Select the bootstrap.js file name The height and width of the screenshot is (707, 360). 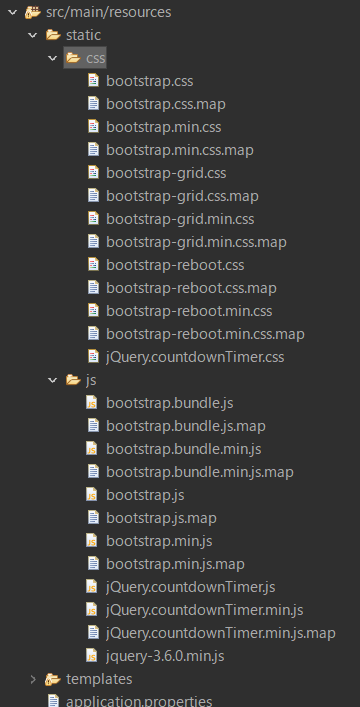(145, 495)
